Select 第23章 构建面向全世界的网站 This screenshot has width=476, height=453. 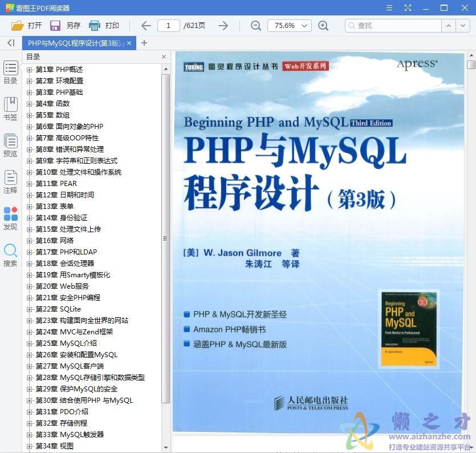82,320
